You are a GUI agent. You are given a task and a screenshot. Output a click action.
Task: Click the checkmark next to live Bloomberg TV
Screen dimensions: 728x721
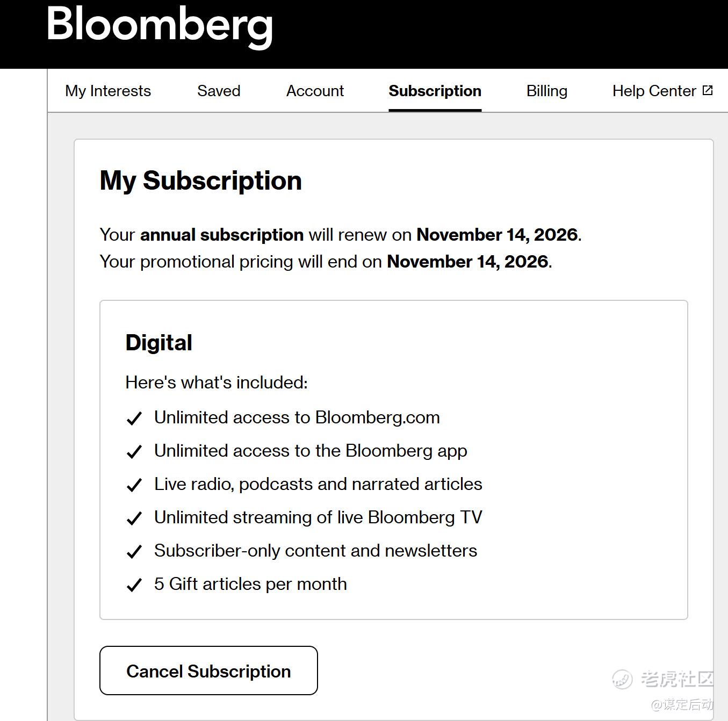point(134,518)
